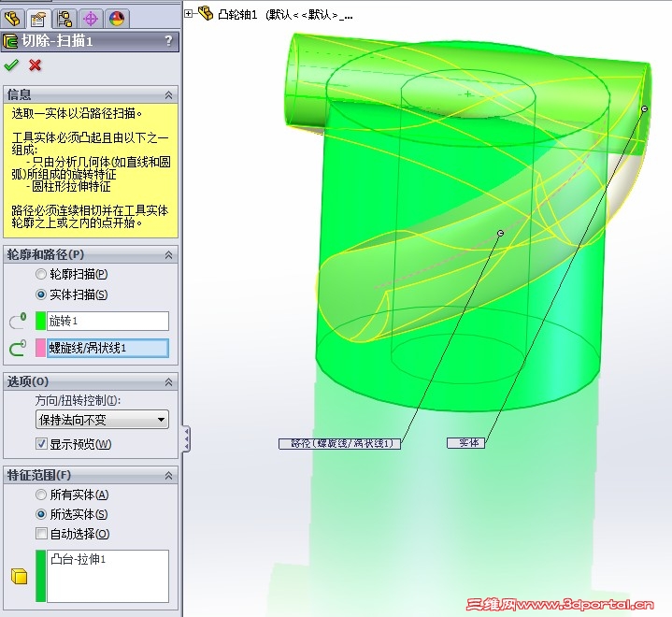
Task: Open the 方向/扭转控制 dropdown 保持法向不变
Action: (x=102, y=420)
